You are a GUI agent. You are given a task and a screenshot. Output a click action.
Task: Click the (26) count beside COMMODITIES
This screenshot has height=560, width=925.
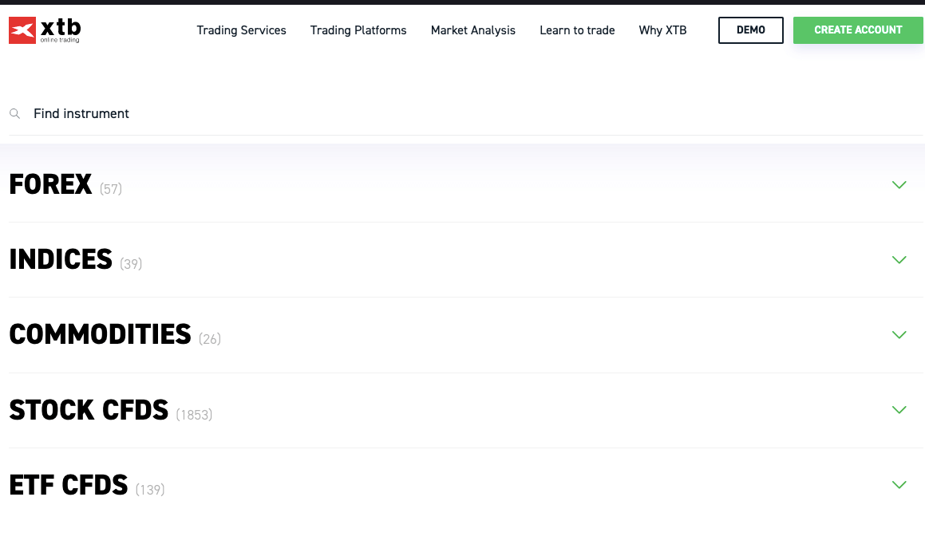209,339
